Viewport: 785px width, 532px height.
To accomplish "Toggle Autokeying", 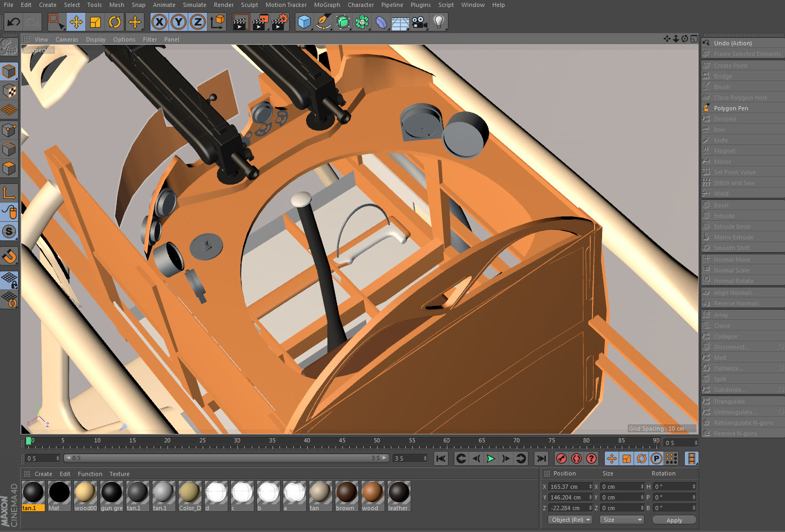I will coord(576,458).
